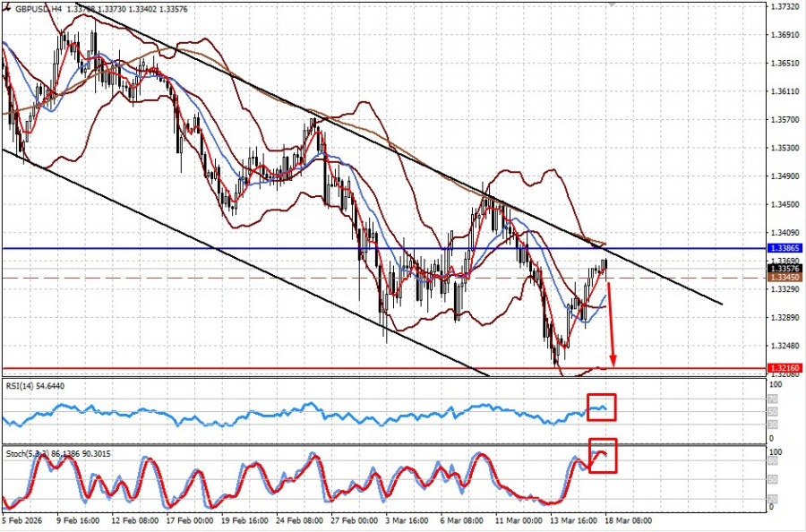Click the 1.36110 price scale value
806x532 pixels.
(x=786, y=91)
